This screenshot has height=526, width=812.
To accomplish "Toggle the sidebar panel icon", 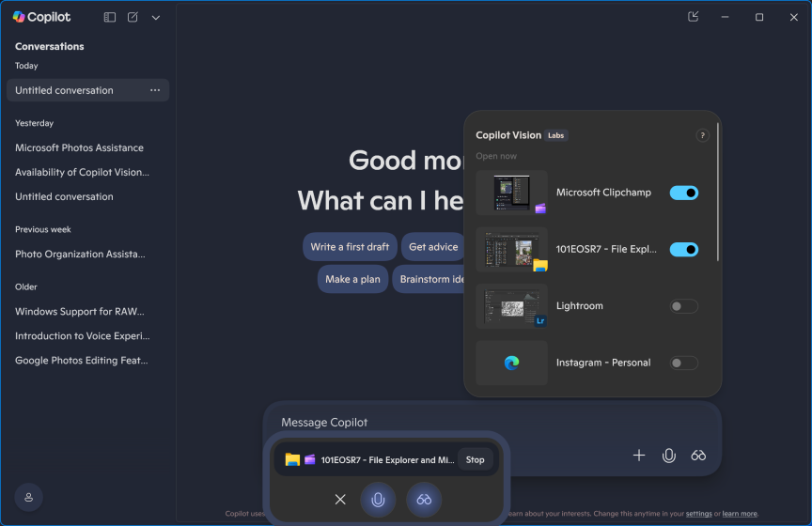I will click(x=110, y=17).
